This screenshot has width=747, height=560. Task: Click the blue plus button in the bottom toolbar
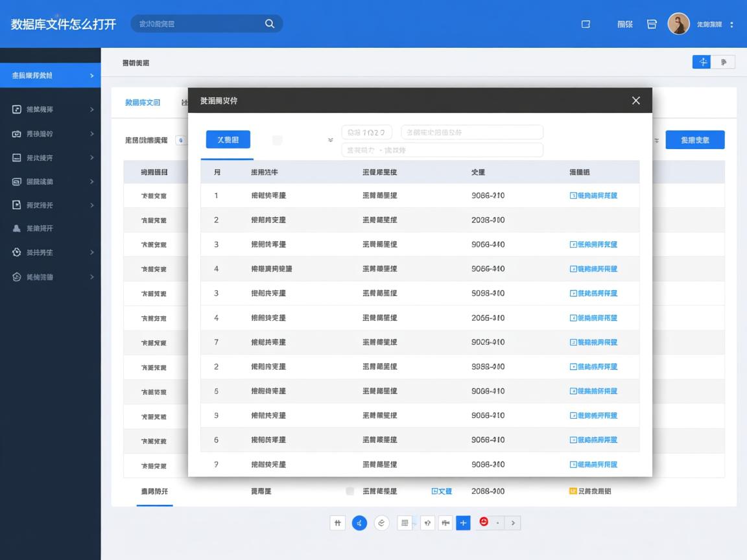click(463, 523)
